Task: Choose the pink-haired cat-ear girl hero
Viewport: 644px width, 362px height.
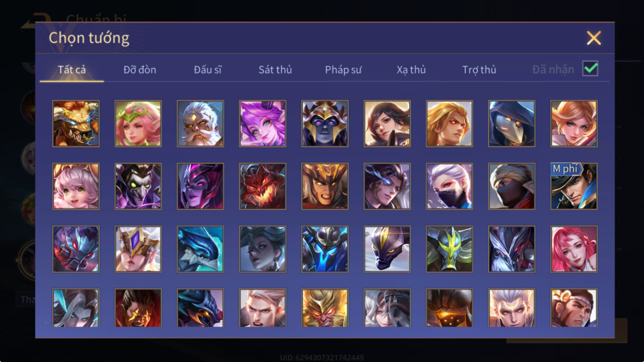Action: pyautogui.click(x=76, y=186)
